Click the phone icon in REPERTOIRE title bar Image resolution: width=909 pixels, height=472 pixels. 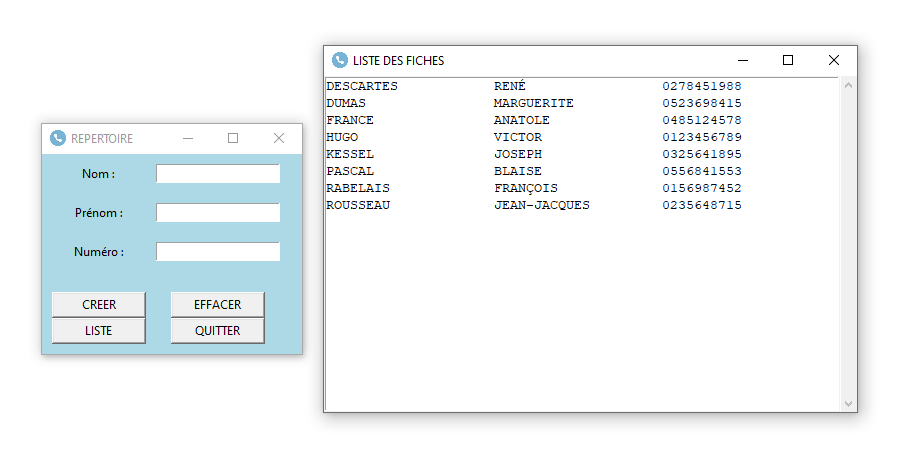[58, 139]
